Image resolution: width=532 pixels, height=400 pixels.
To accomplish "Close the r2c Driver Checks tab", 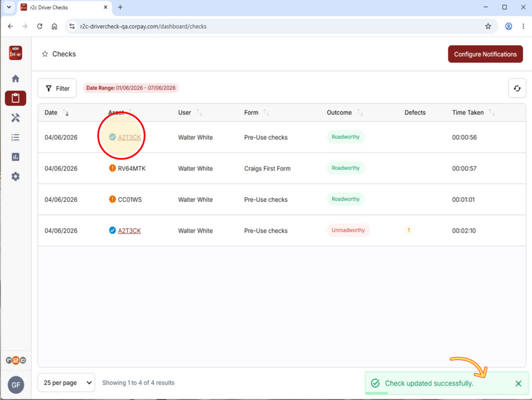I will coord(105,7).
